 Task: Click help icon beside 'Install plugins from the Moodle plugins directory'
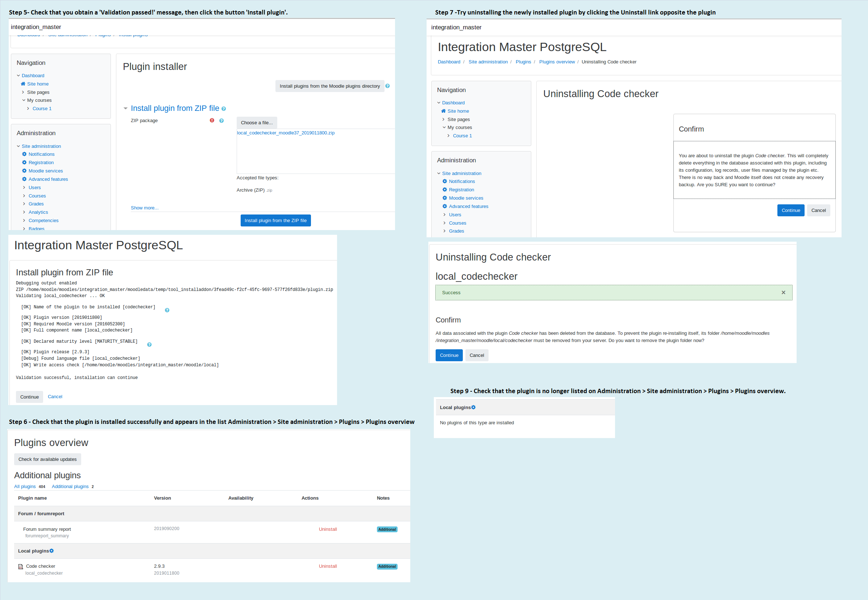[x=387, y=86]
